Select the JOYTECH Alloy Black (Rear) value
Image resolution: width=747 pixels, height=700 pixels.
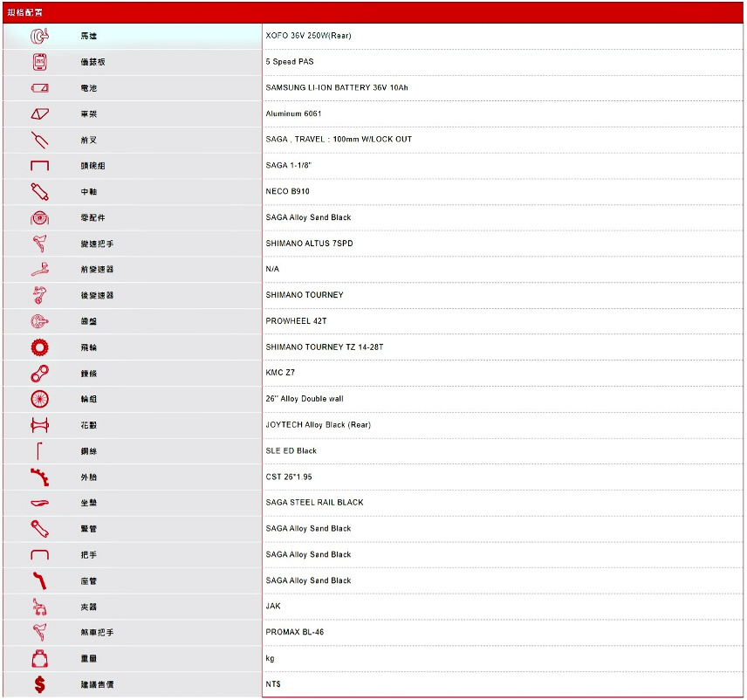(319, 424)
